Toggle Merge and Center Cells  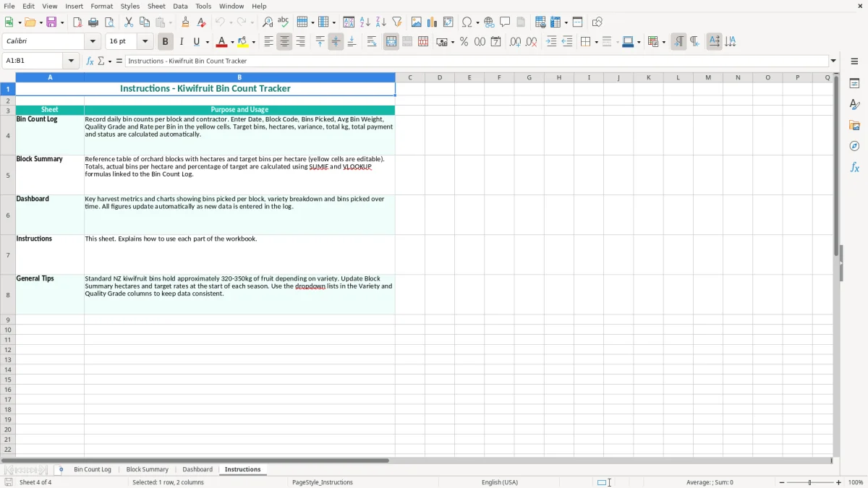[x=391, y=42]
